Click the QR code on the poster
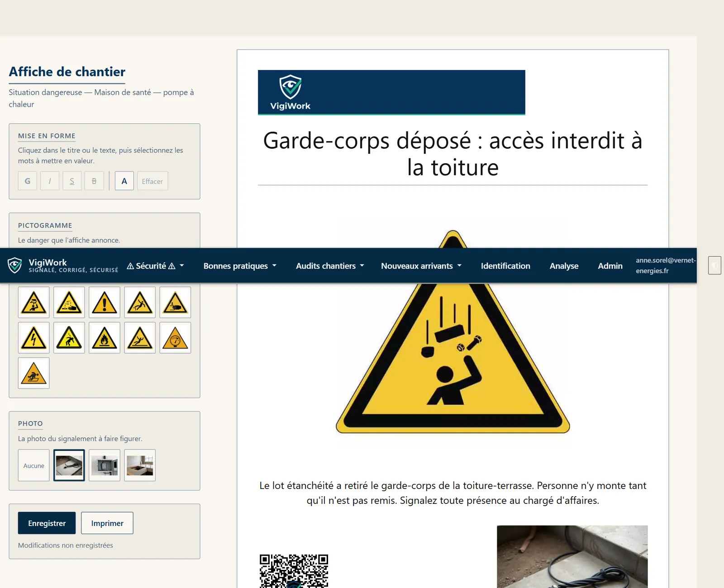The image size is (724, 588). (294, 571)
